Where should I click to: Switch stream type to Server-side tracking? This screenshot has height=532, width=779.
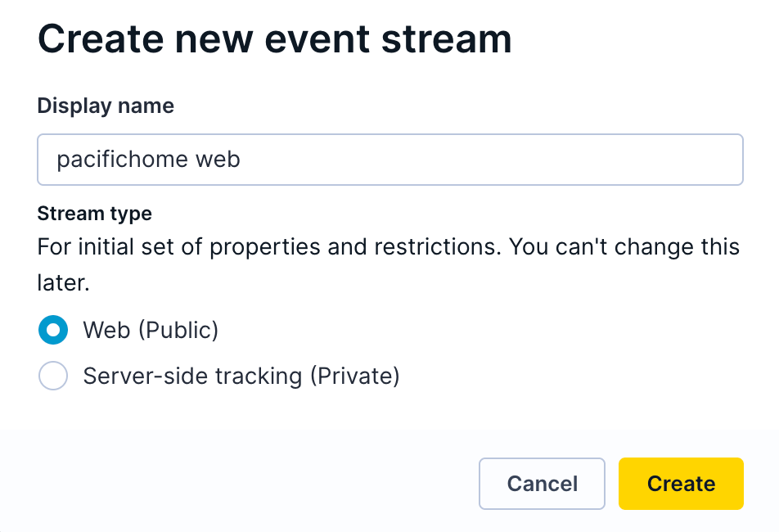pyautogui.click(x=53, y=376)
